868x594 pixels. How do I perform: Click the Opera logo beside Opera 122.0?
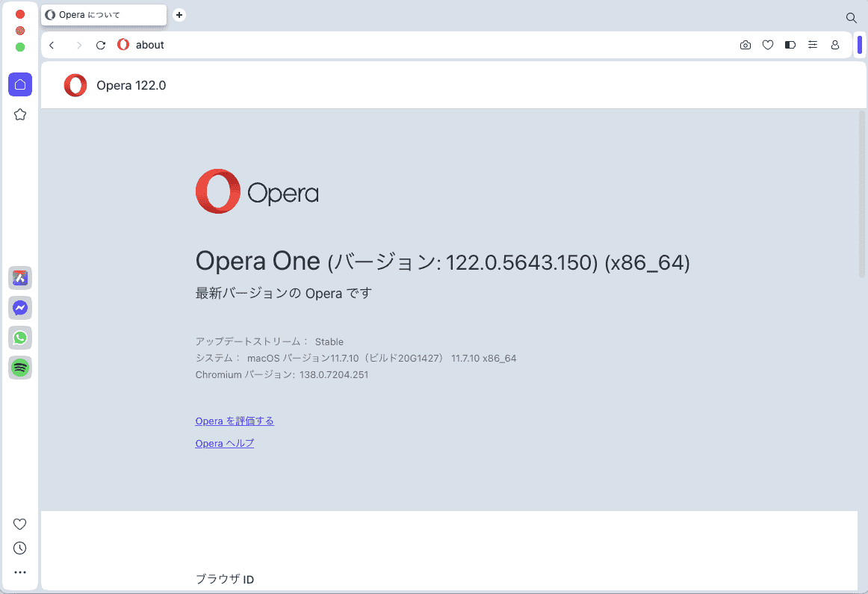tap(75, 85)
